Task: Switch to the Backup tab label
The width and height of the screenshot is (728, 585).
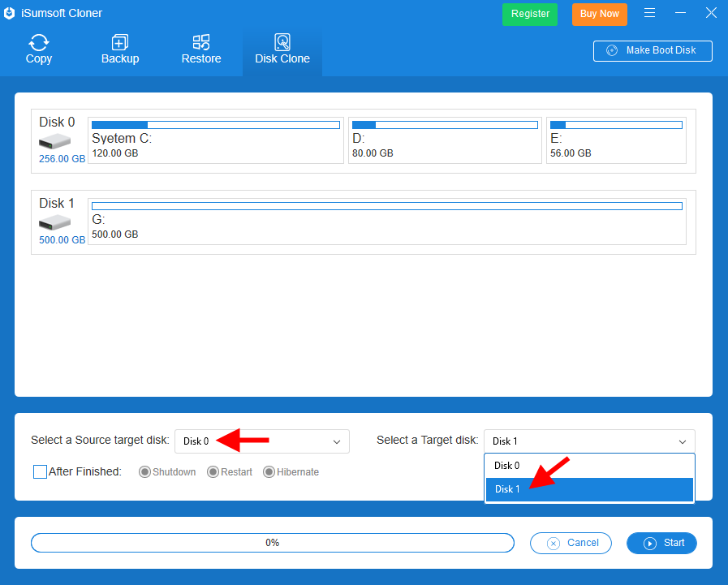Action: coord(120,59)
